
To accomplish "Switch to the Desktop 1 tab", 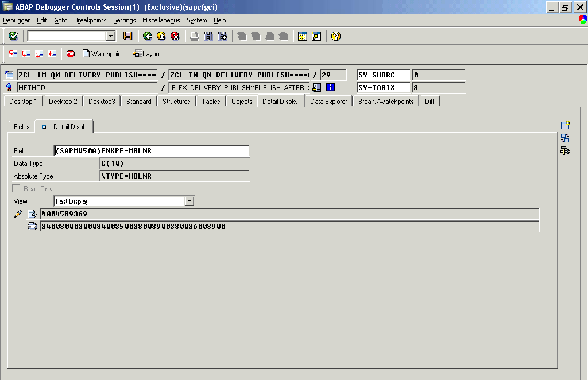I will 23,102.
